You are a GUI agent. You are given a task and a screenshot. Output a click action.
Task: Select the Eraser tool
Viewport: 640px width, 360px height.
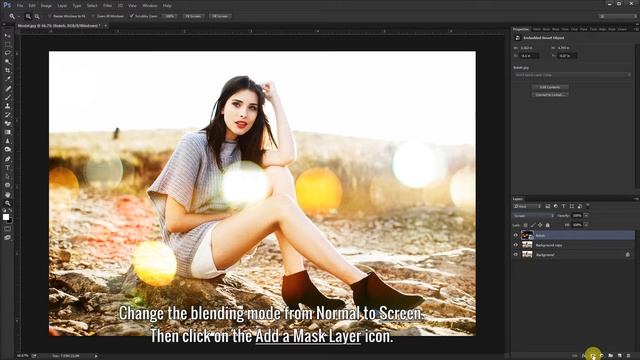(x=7, y=123)
